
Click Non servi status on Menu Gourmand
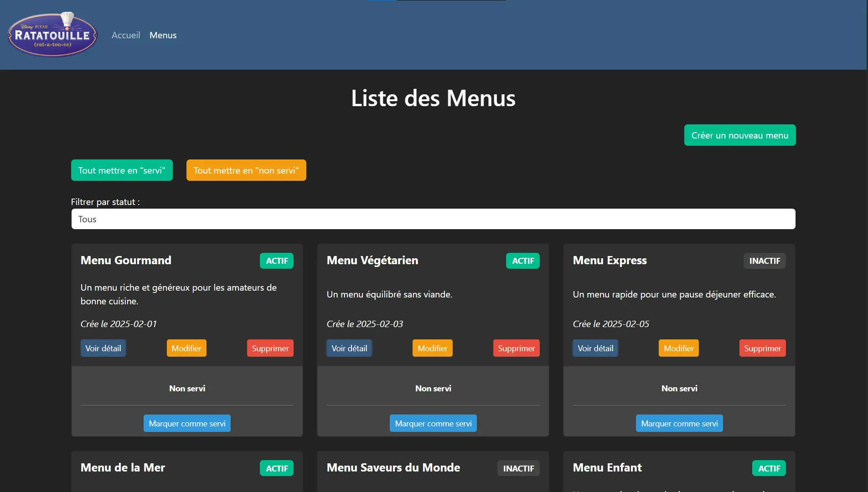(x=187, y=388)
